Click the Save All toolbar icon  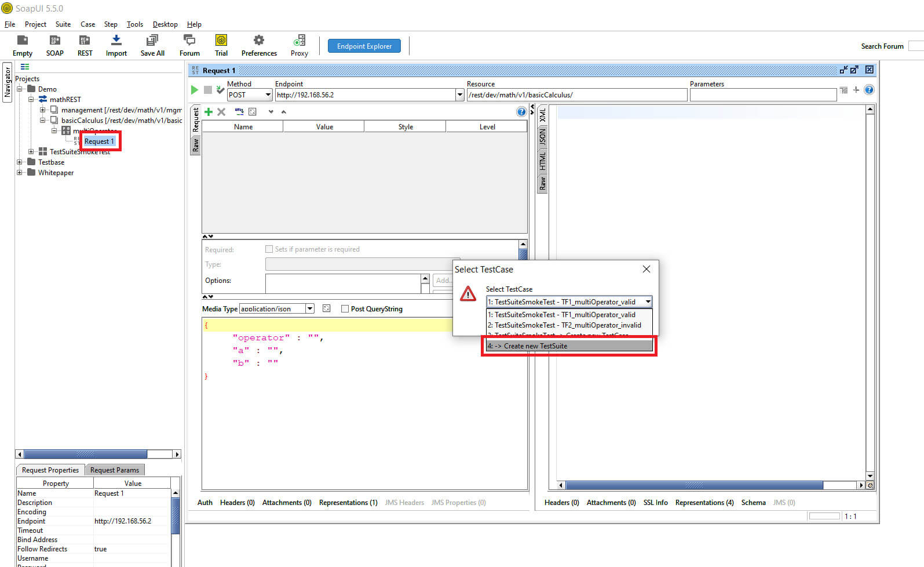[152, 46]
